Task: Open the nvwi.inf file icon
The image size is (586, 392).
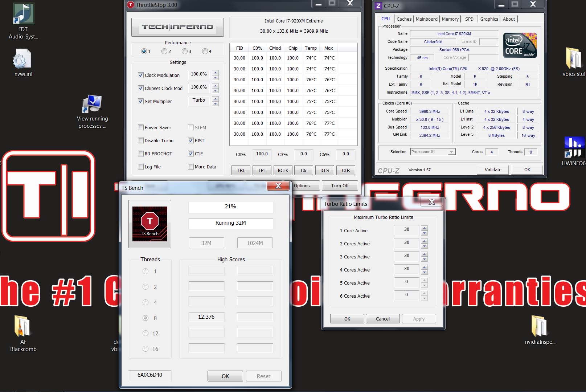Action: click(24, 62)
